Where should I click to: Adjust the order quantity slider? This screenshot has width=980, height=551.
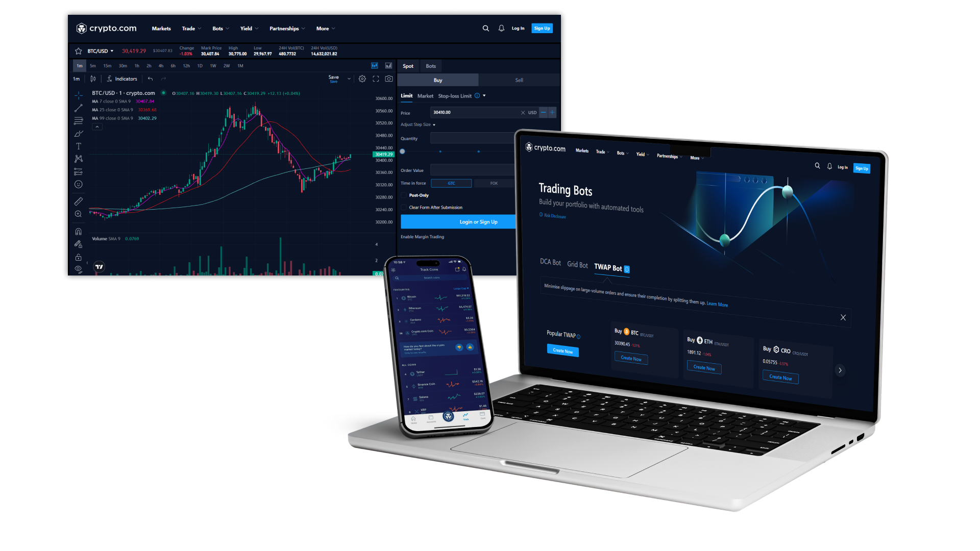pyautogui.click(x=402, y=152)
